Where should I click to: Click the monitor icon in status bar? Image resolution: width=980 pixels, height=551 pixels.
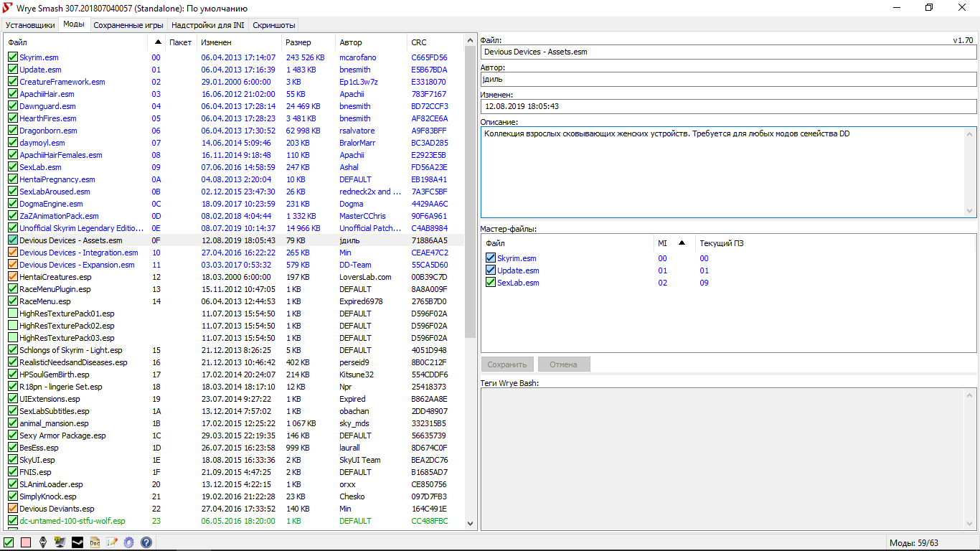(x=60, y=542)
